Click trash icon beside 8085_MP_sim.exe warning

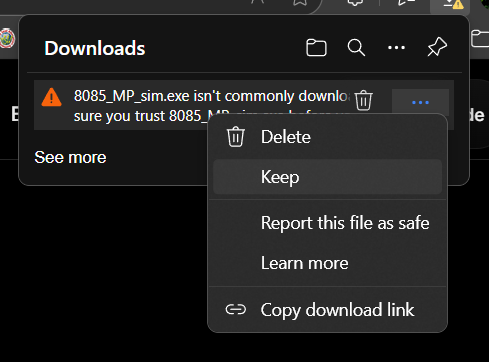[x=363, y=100]
